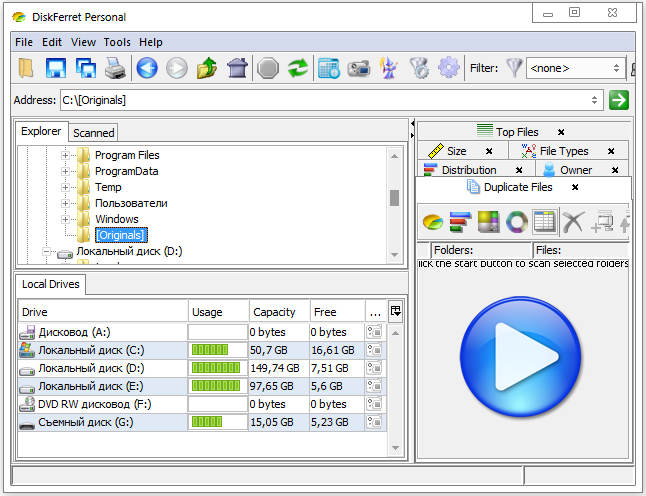This screenshot has width=646, height=496.
Task: Open options via purple gear icon
Action: pos(449,68)
